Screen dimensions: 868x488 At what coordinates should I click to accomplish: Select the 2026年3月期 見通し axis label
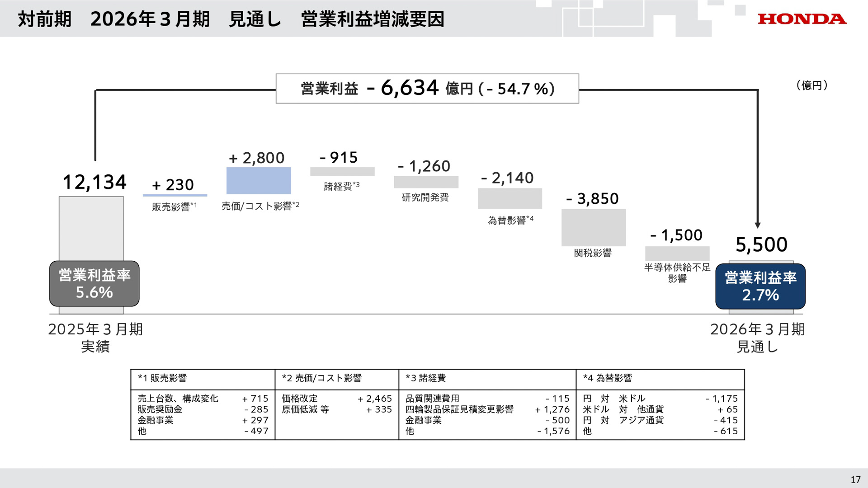(759, 338)
